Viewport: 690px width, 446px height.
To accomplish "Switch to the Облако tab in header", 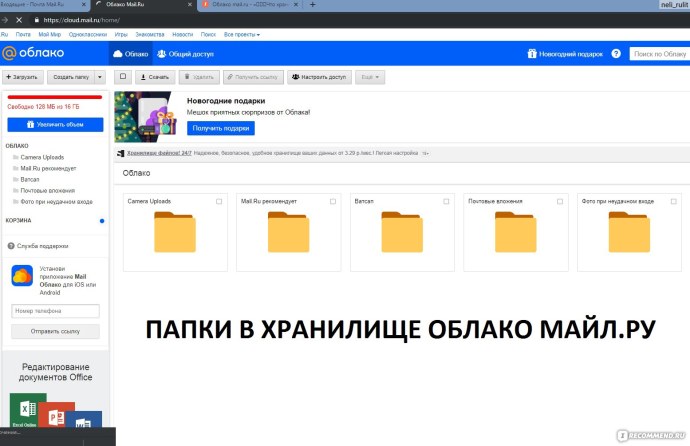I will [x=131, y=54].
